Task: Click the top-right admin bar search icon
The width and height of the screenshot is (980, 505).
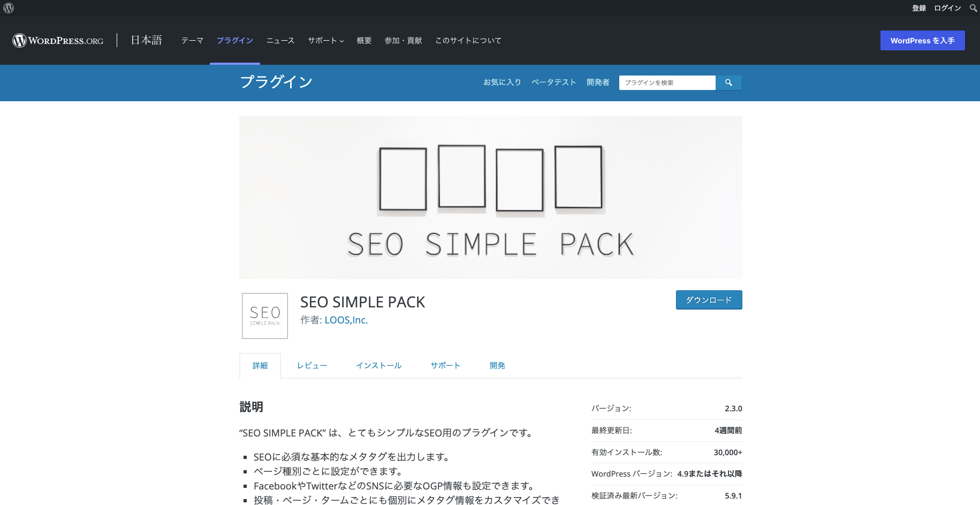Action: coord(973,8)
